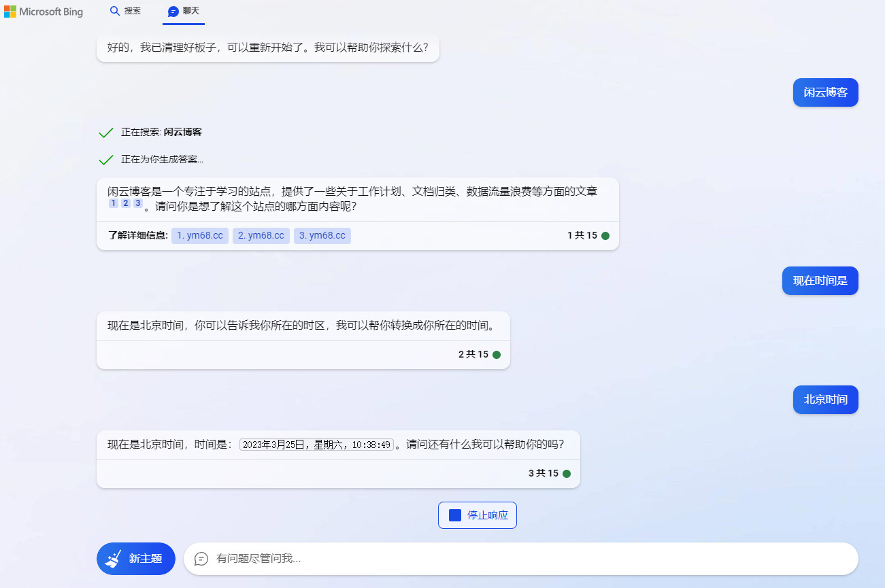The image size is (885, 588).
Task: Click the user message 北京时间
Action: pyautogui.click(x=826, y=400)
